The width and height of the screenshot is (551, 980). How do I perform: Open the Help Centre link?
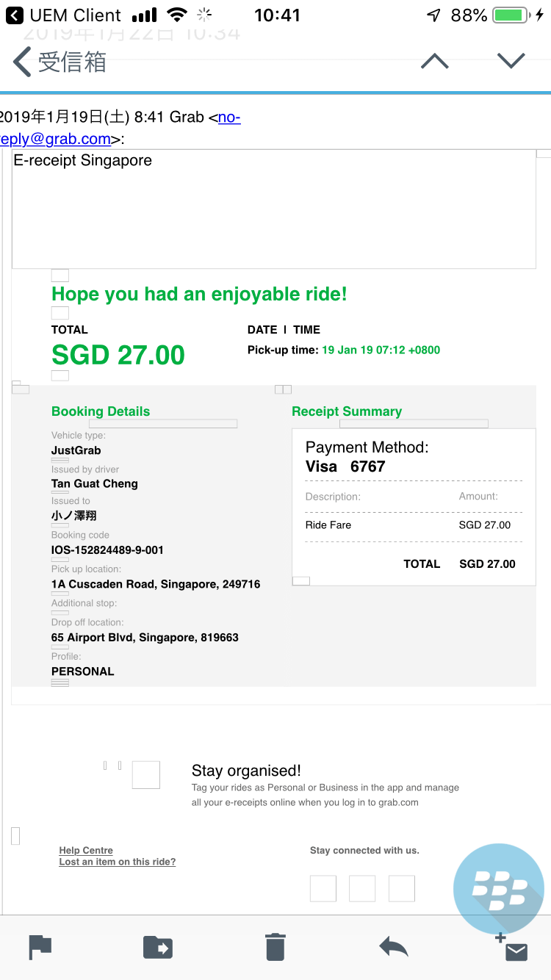point(86,850)
